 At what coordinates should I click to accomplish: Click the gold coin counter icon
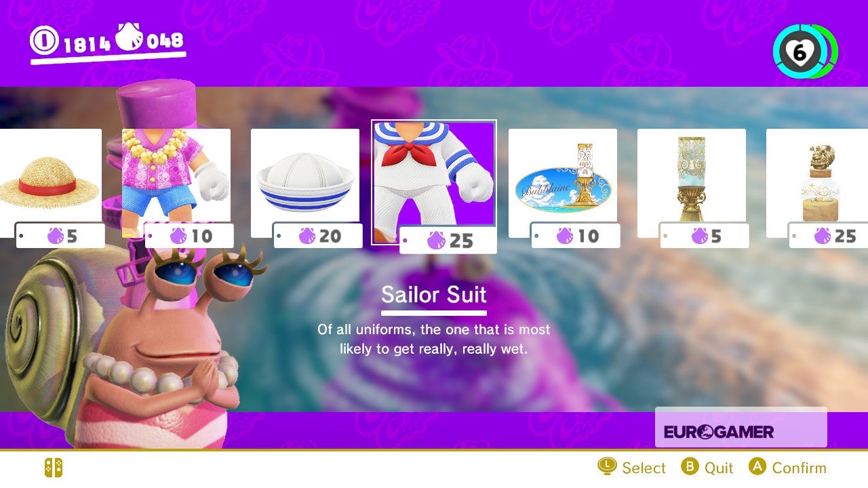click(x=45, y=41)
